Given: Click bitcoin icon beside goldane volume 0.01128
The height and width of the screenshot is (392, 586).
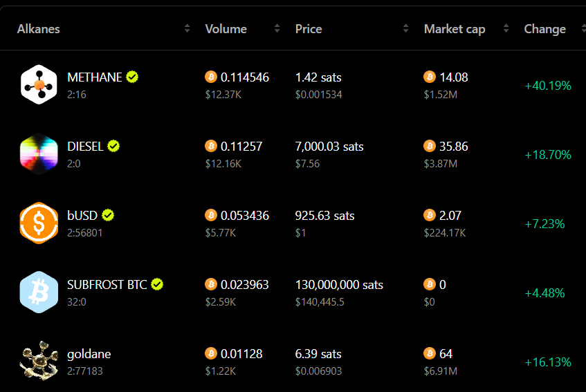Looking at the screenshot, I should (211, 353).
